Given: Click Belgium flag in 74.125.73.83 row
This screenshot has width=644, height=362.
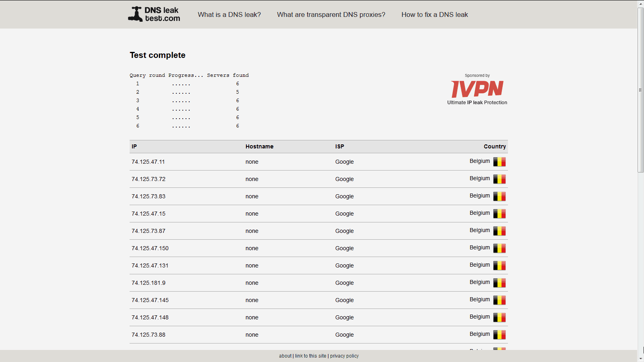Looking at the screenshot, I should click(500, 196).
